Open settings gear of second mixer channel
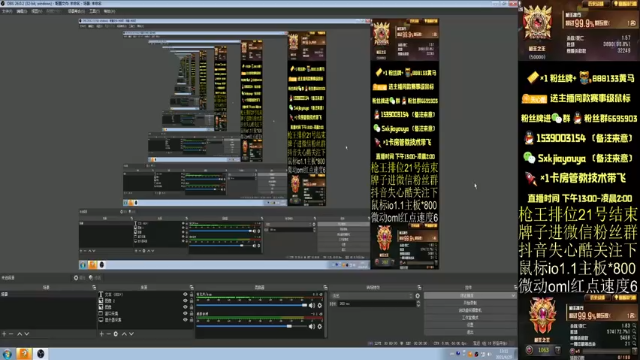The image size is (640, 360). click(320, 327)
